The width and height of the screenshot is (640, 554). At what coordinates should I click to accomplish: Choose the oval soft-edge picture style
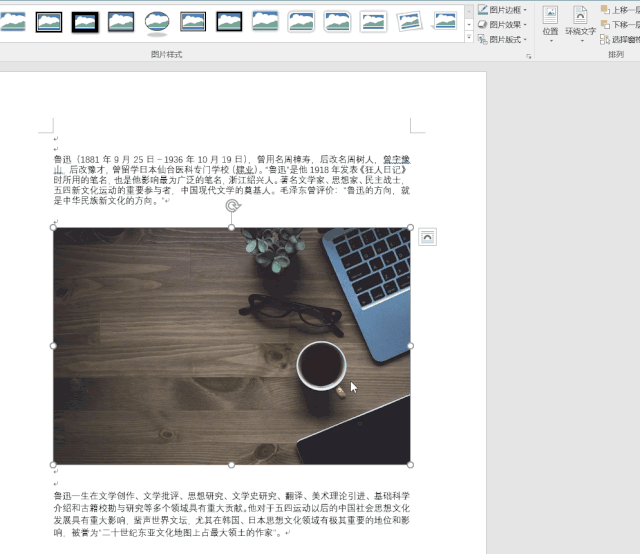(157, 21)
